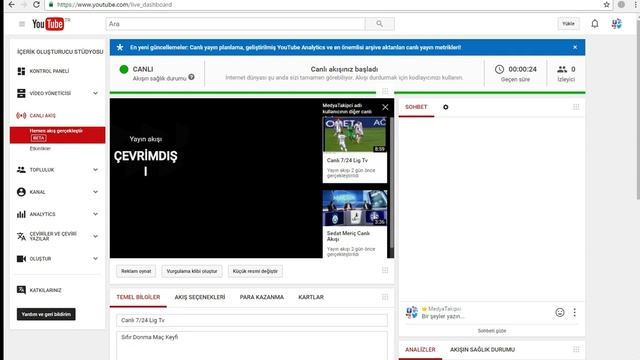
Task: Click the 00:00:24 elapsed time
Action: click(522, 69)
